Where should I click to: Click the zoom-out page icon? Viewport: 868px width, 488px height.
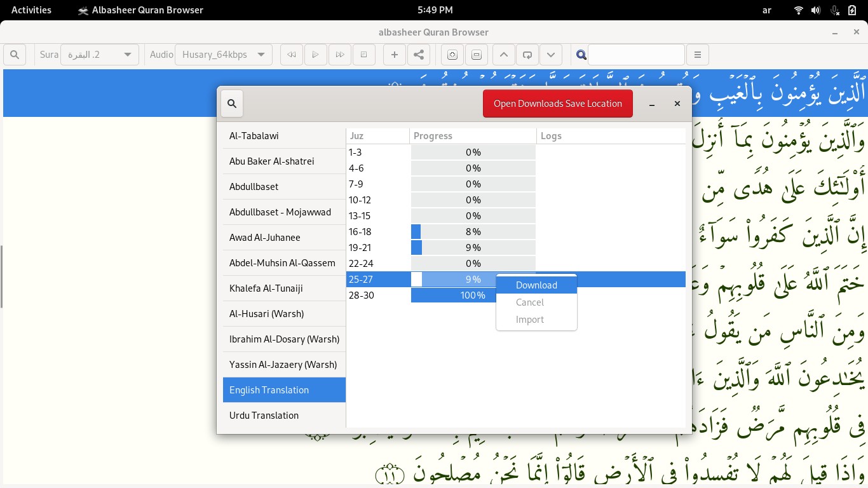pyautogui.click(x=477, y=55)
